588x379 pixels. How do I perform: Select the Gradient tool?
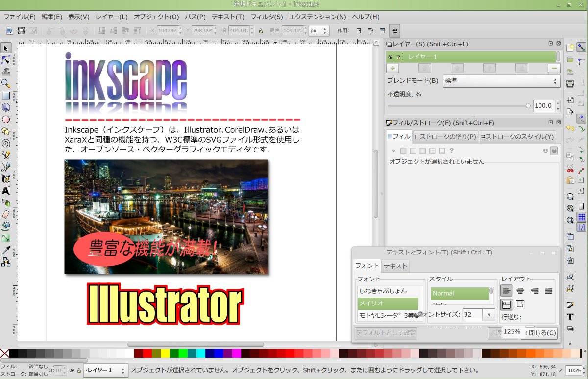pos(6,238)
